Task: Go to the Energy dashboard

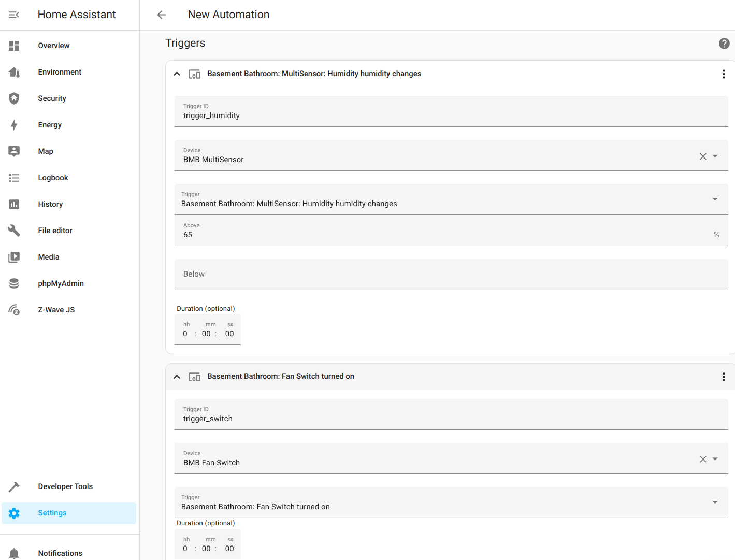Action: [x=50, y=125]
